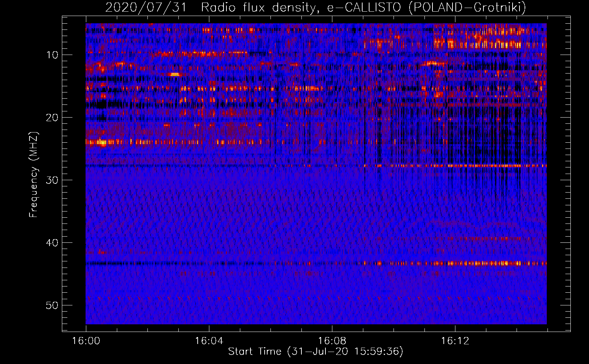Click the 'Start Time (31-Jul-20 15:59:36)' label
The height and width of the screenshot is (364, 589).
(316, 352)
